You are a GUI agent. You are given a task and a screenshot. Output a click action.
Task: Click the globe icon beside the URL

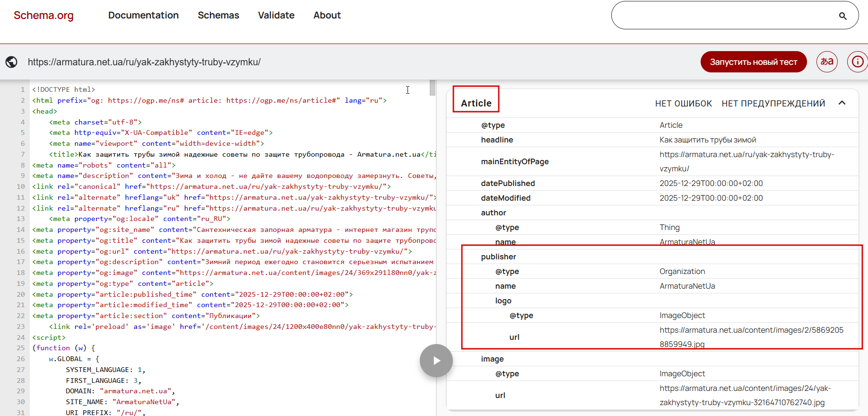click(x=11, y=62)
